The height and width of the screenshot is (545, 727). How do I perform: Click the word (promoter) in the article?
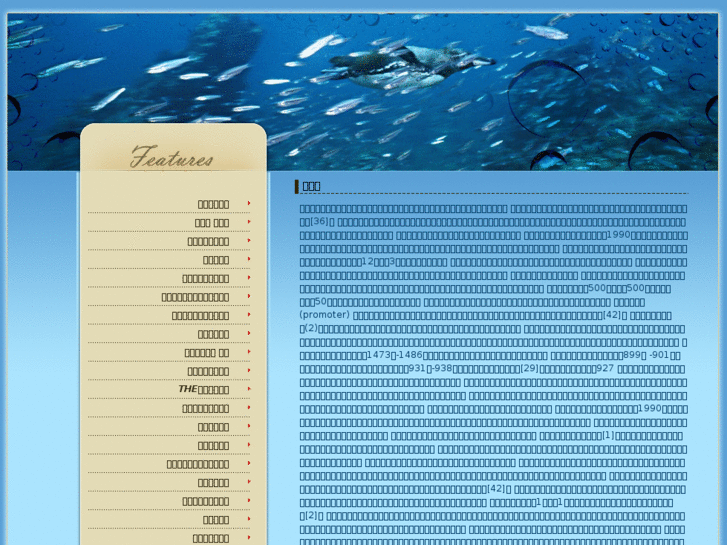[x=325, y=314]
